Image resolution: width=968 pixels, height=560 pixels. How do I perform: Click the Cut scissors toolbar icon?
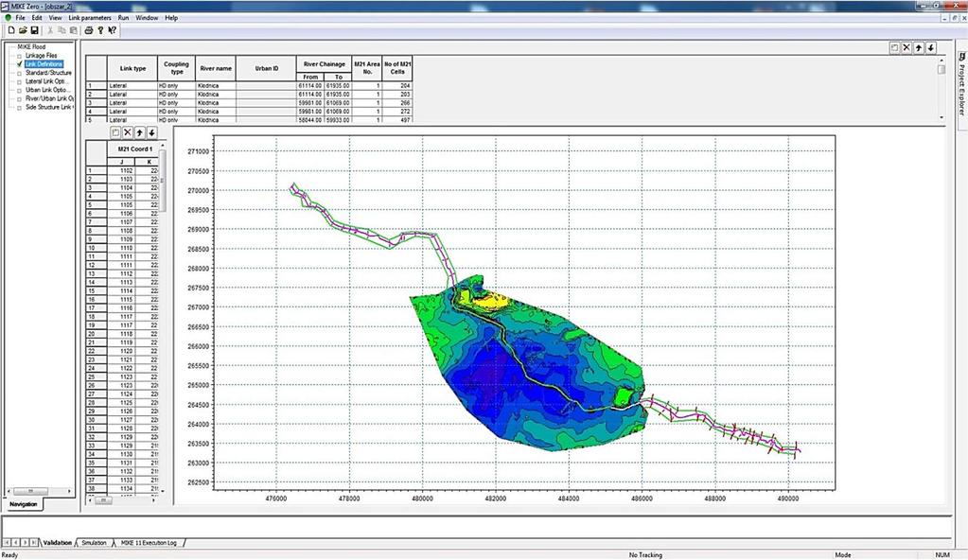click(x=50, y=30)
